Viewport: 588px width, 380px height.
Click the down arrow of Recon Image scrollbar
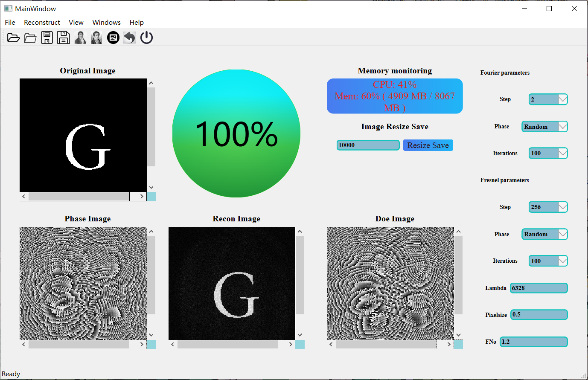coord(300,335)
